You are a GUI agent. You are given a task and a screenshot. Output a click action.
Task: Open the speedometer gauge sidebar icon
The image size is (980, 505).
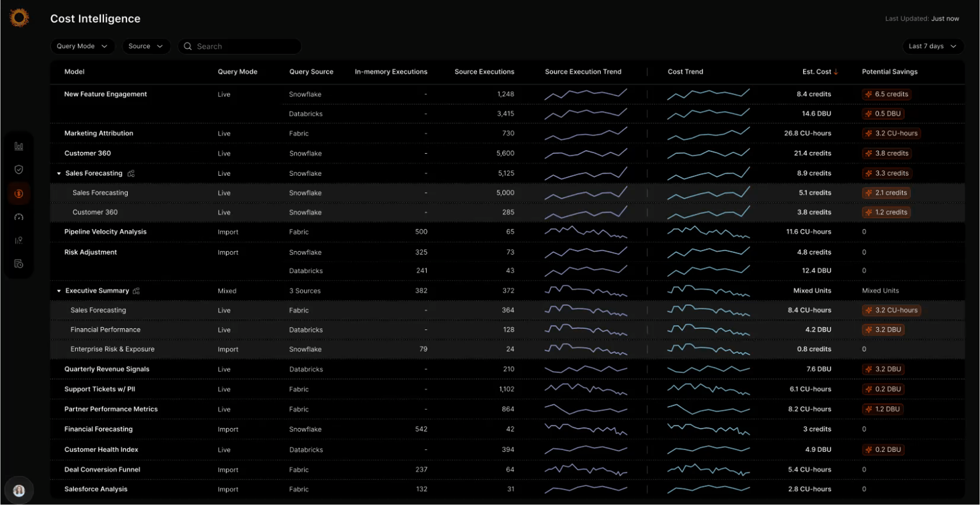pyautogui.click(x=19, y=217)
